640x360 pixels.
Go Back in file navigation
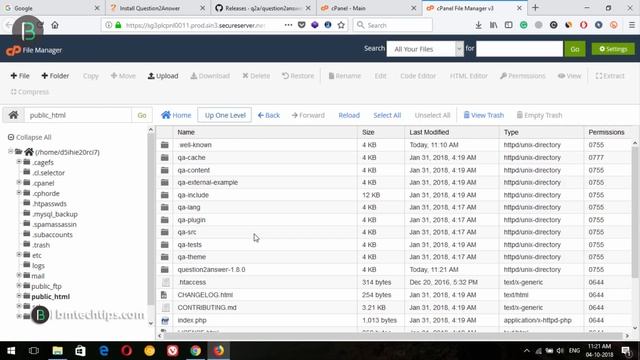pyautogui.click(x=269, y=116)
